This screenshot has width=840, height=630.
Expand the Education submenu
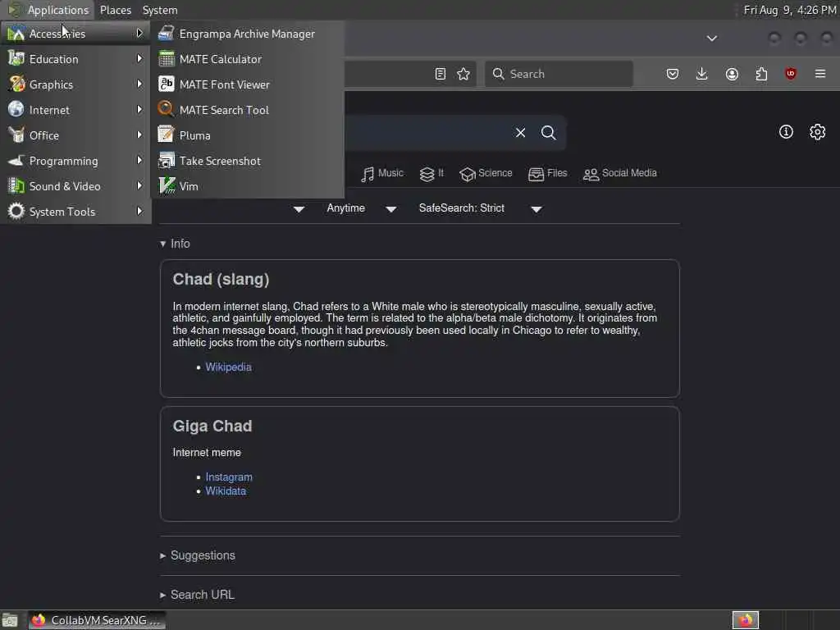tap(75, 59)
